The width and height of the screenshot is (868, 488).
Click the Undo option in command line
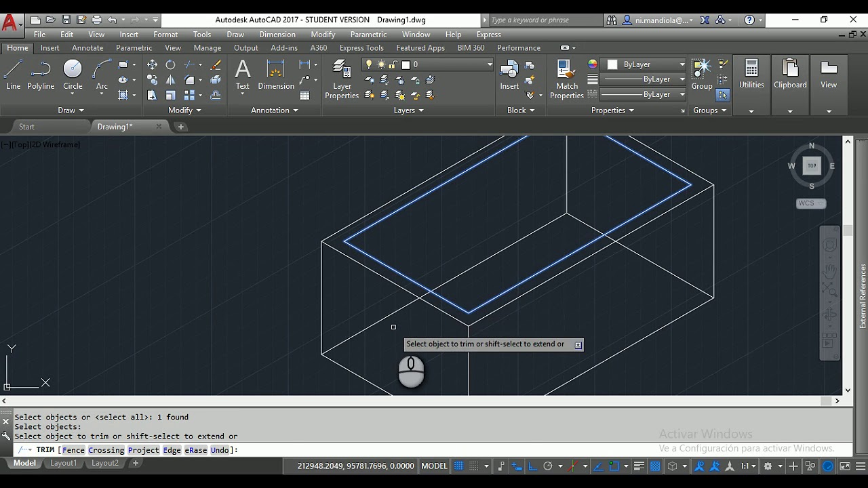[x=220, y=450]
